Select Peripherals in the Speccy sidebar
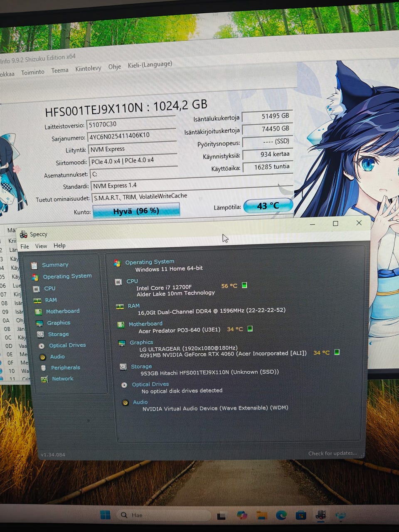 (65, 367)
